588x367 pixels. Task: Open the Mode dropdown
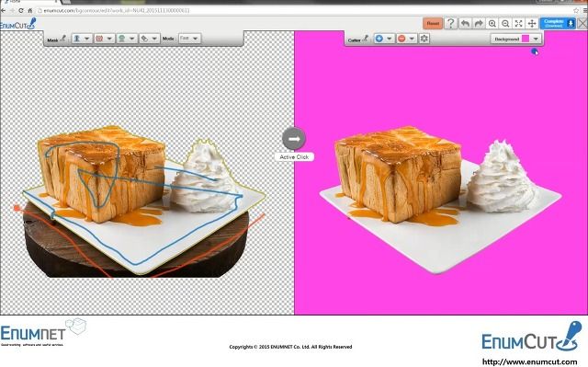pos(189,39)
